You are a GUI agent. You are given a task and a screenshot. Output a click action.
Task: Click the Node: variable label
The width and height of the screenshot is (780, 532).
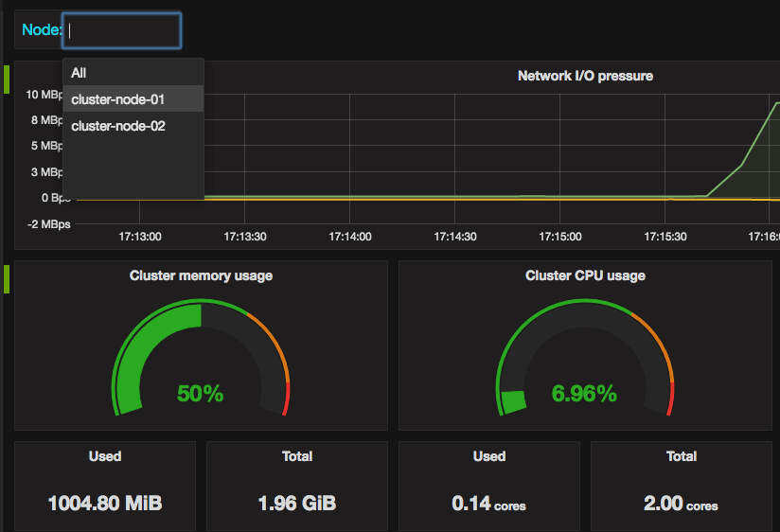(41, 30)
